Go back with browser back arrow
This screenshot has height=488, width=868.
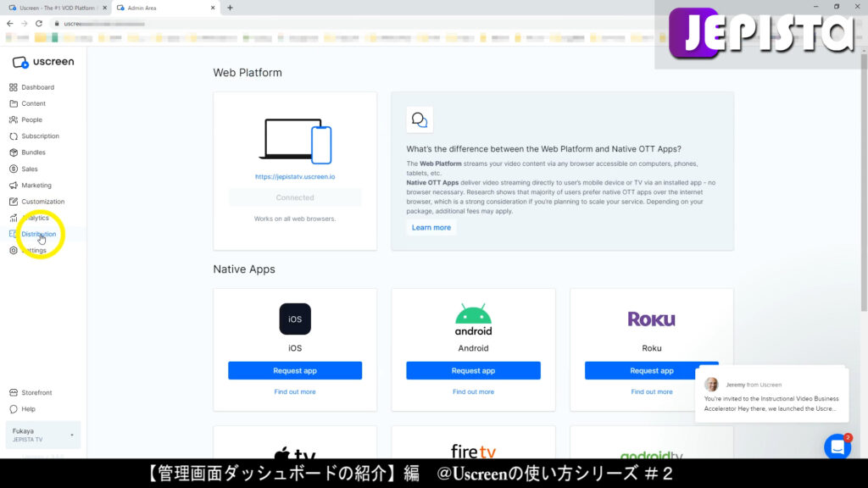click(x=10, y=24)
